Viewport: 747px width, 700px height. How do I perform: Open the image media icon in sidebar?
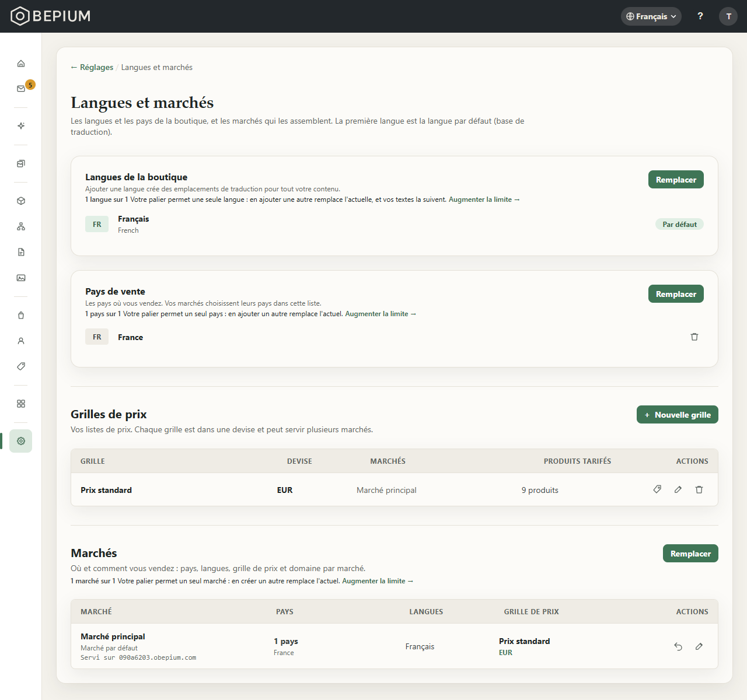21,278
